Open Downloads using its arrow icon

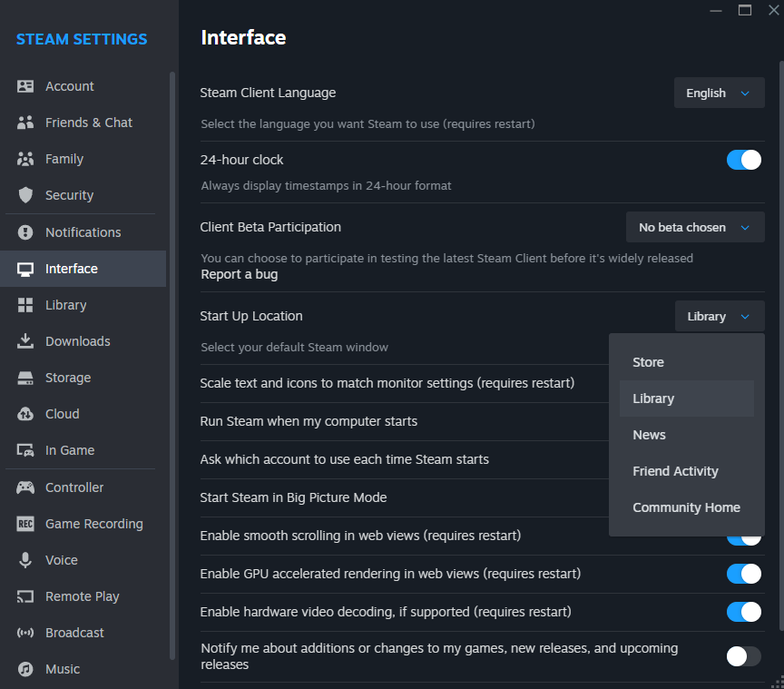pos(25,341)
